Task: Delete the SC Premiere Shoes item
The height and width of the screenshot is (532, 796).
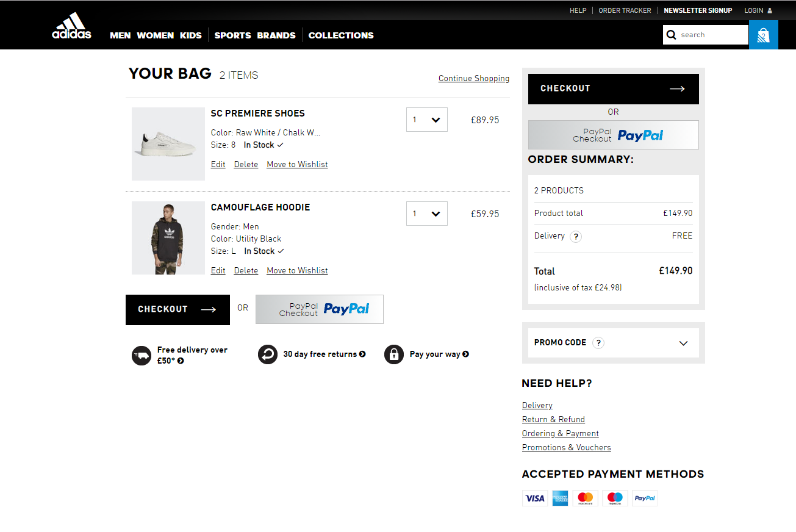Action: (x=246, y=164)
